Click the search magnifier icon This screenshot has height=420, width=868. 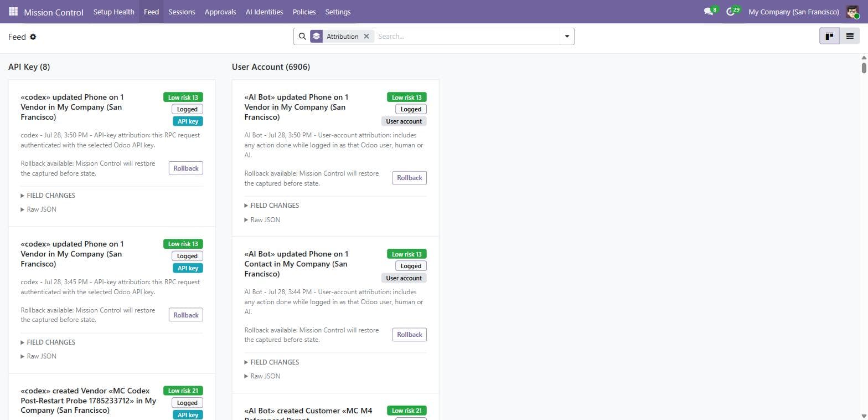click(x=302, y=36)
